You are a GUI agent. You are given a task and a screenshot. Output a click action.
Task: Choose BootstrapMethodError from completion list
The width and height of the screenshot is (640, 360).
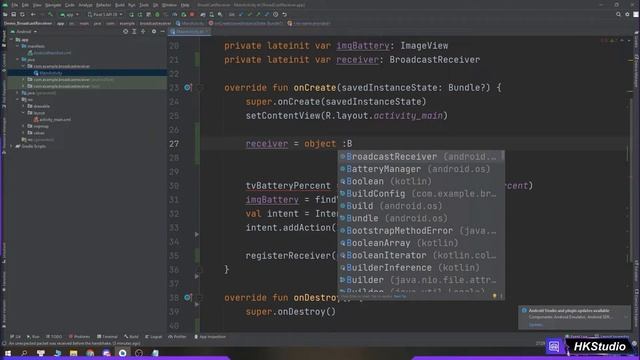pyautogui.click(x=421, y=231)
